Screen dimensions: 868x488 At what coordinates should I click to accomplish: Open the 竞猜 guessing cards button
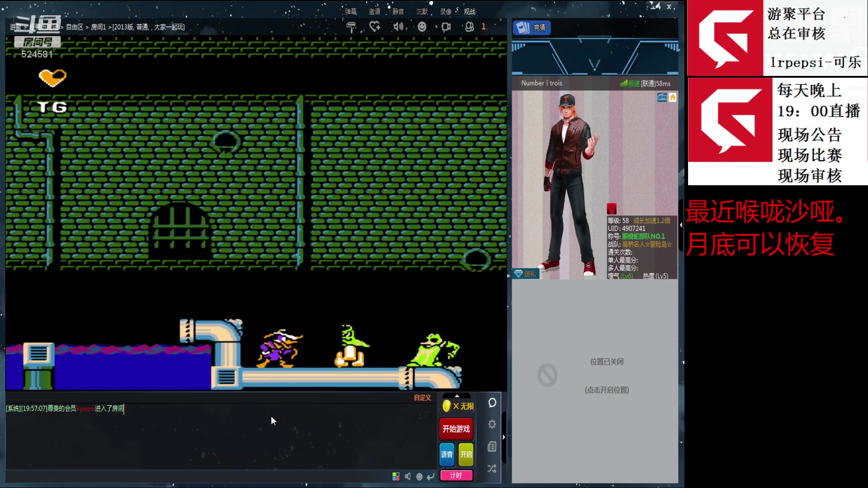pyautogui.click(x=532, y=28)
